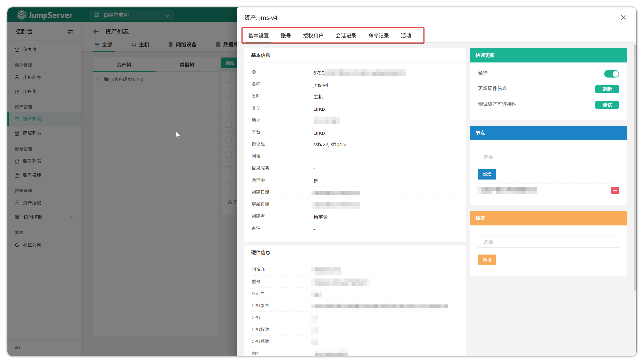Switch to the 授权用户 tab

click(x=313, y=36)
